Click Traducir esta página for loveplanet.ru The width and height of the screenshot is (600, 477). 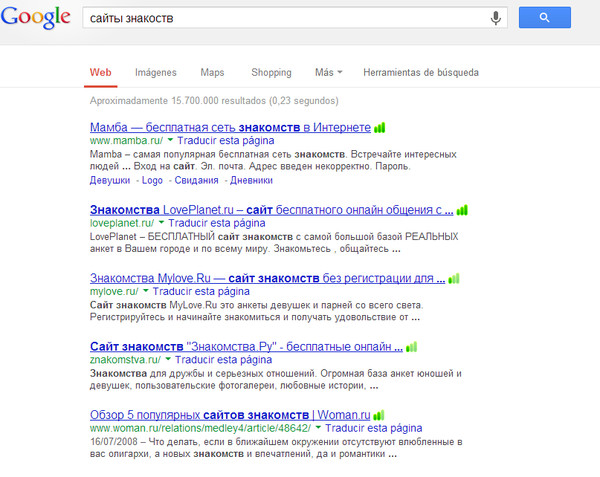[217, 223]
